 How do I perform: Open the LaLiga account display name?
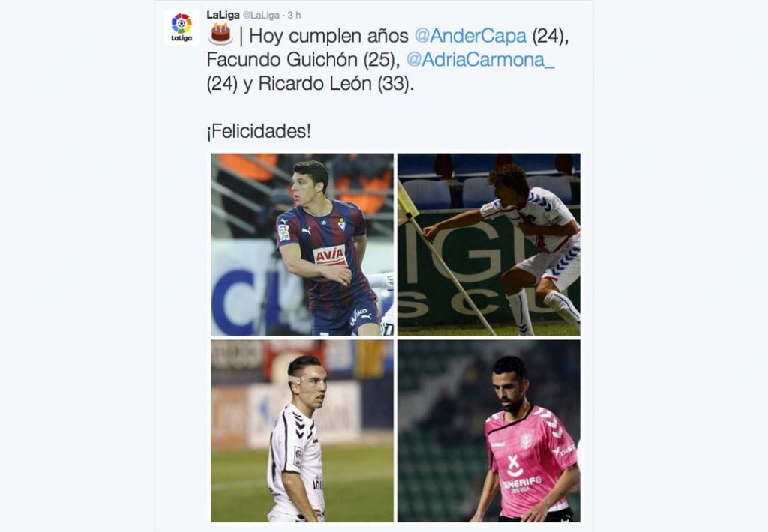point(223,15)
